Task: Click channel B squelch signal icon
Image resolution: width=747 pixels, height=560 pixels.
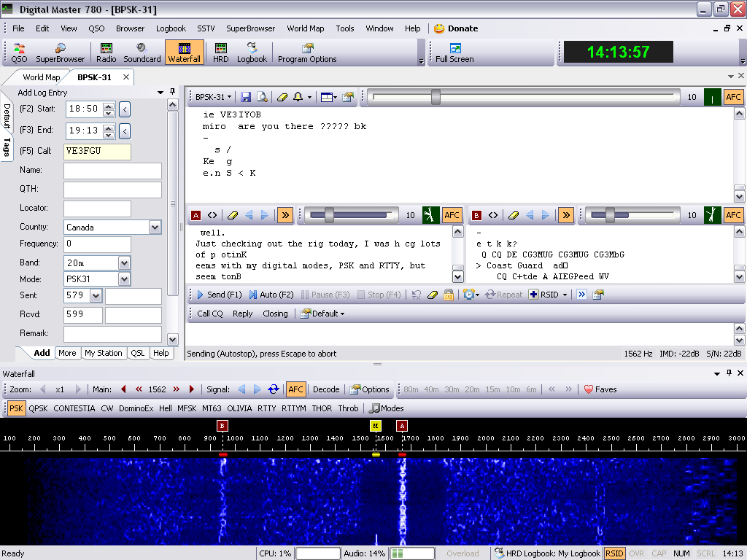Action: [712, 215]
